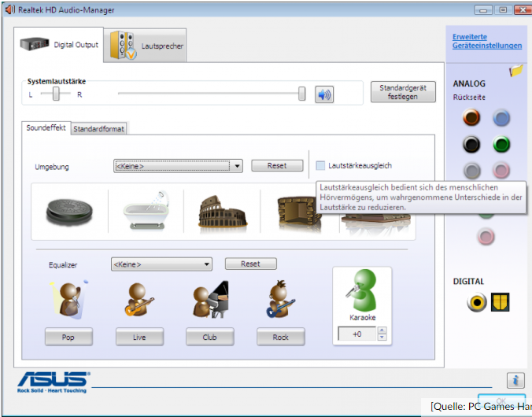Open the yellow folder connector settings icon
The height and width of the screenshot is (417, 532).
coord(515,71)
